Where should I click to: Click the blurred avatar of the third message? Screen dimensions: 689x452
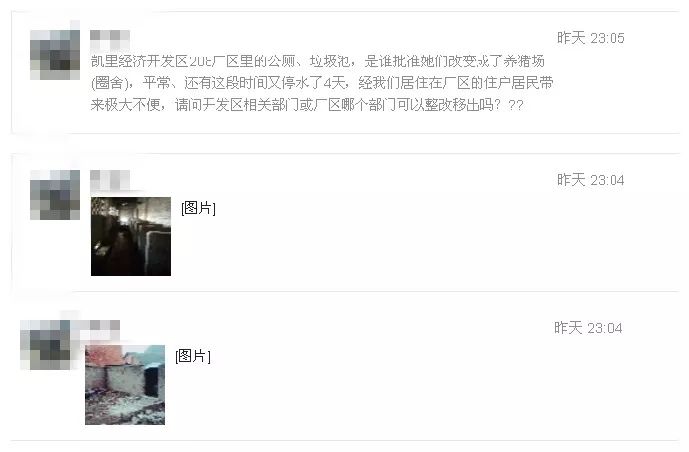click(45, 344)
